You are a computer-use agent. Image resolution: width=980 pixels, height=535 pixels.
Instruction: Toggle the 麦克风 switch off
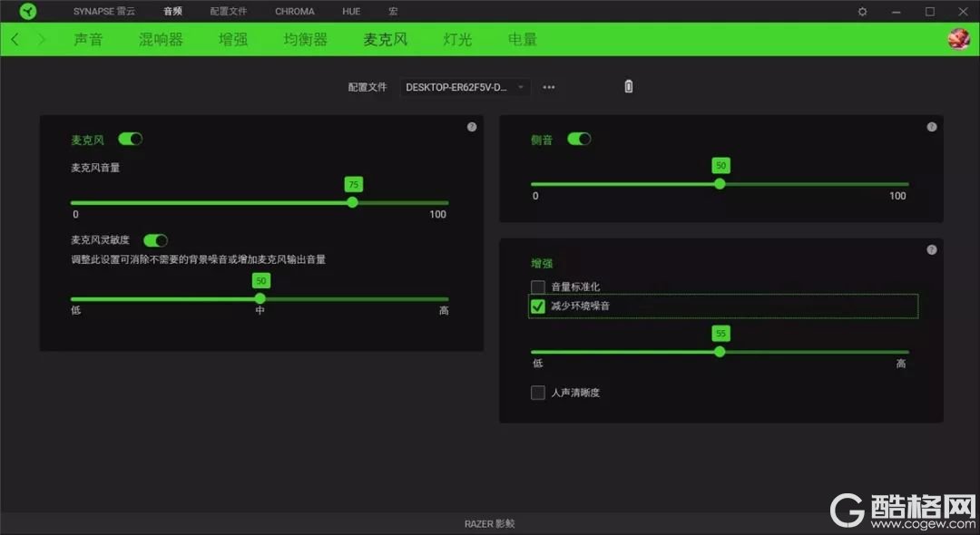pyautogui.click(x=131, y=139)
